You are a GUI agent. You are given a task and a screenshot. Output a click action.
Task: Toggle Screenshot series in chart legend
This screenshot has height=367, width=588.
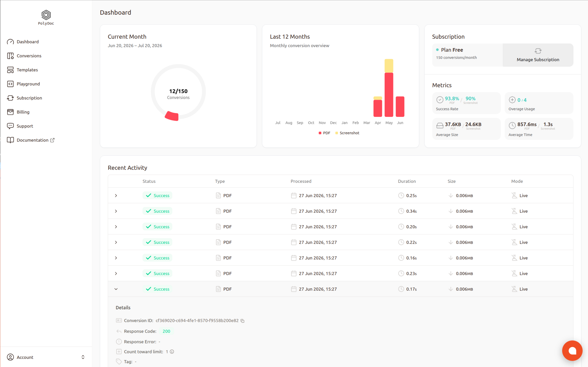347,133
